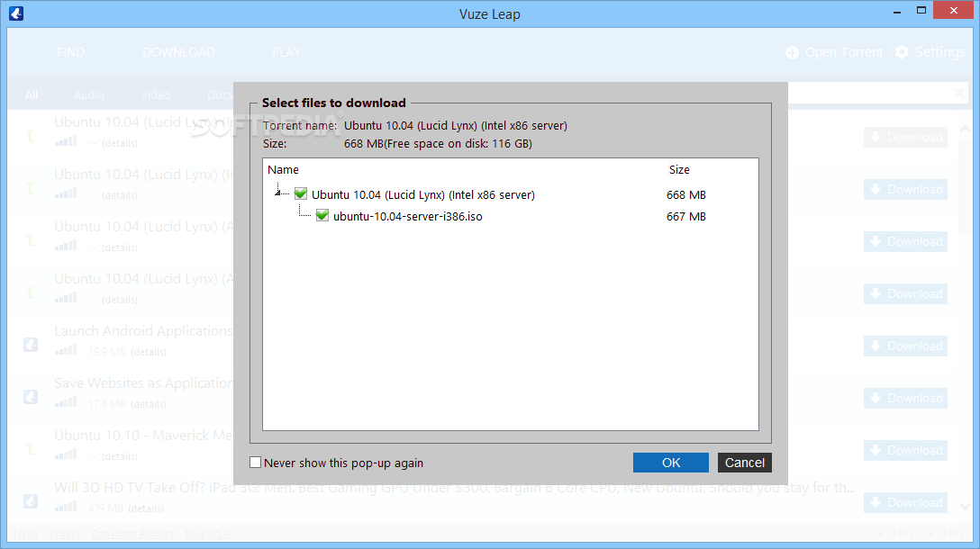Image resolution: width=980 pixels, height=549 pixels.
Task: Cancel the file selection dialog
Action: point(744,463)
